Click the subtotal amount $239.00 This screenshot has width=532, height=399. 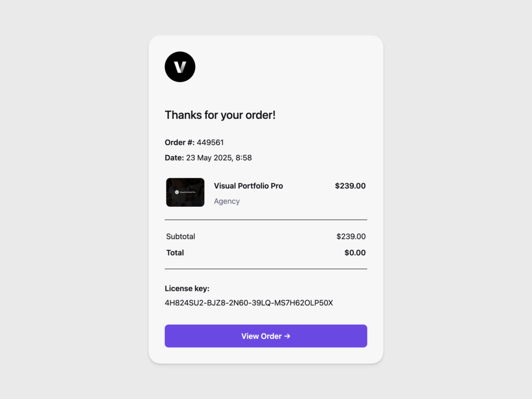tap(351, 236)
